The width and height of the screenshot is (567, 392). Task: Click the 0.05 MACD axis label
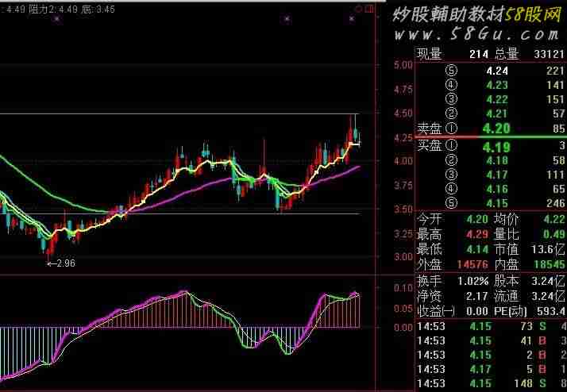coord(403,308)
